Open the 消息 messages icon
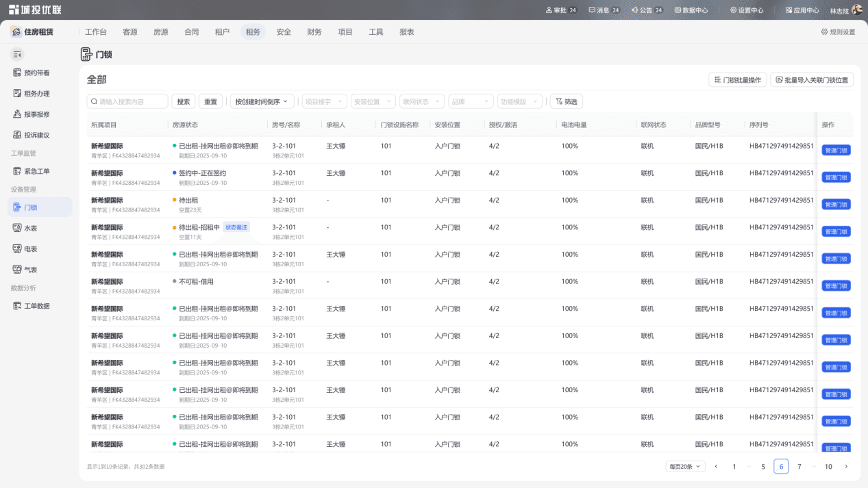 pyautogui.click(x=592, y=10)
